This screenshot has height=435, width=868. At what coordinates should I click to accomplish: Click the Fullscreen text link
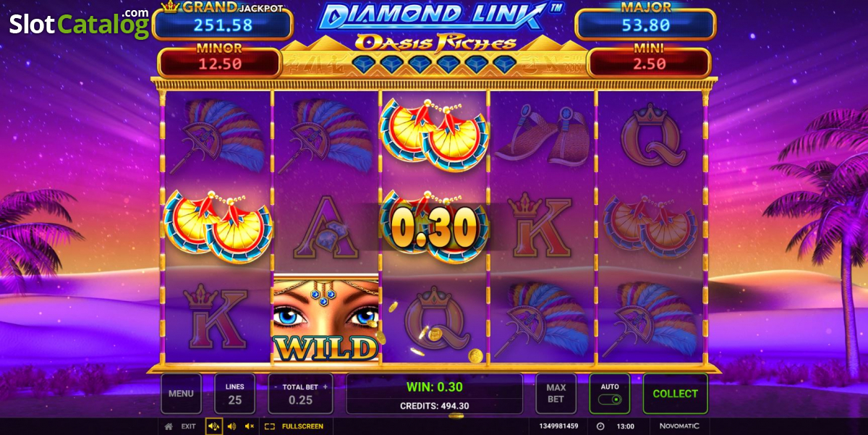[302, 426]
